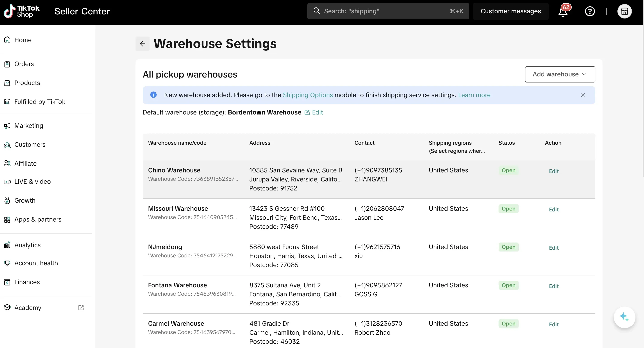The height and width of the screenshot is (348, 644).
Task: Click the TikTok Shop logo
Action: 22,11
